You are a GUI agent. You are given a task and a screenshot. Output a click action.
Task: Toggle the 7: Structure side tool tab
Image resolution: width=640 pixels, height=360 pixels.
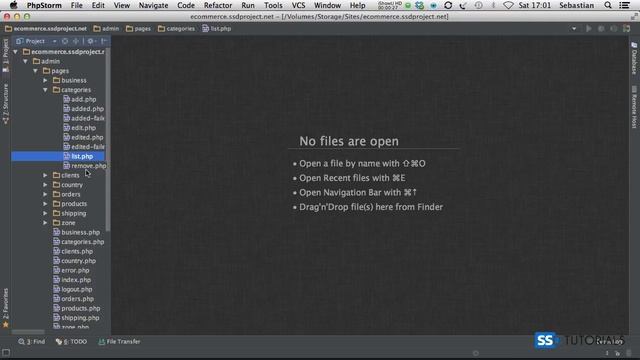pos(5,104)
